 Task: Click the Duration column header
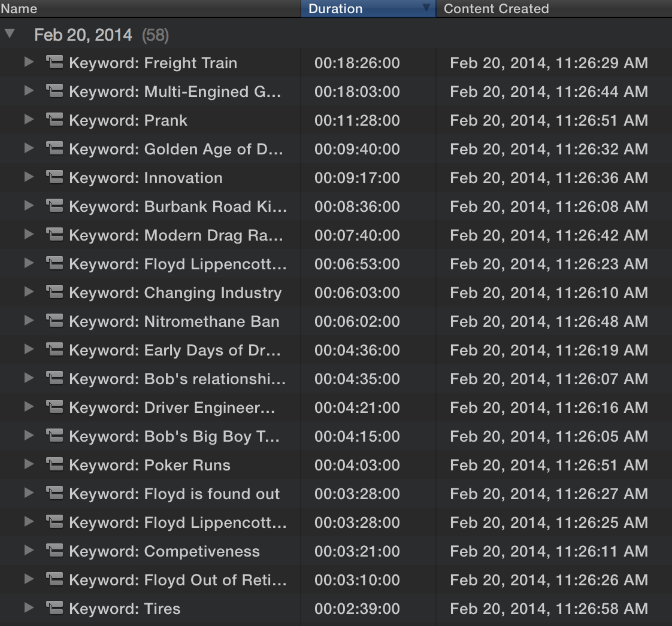pos(368,8)
